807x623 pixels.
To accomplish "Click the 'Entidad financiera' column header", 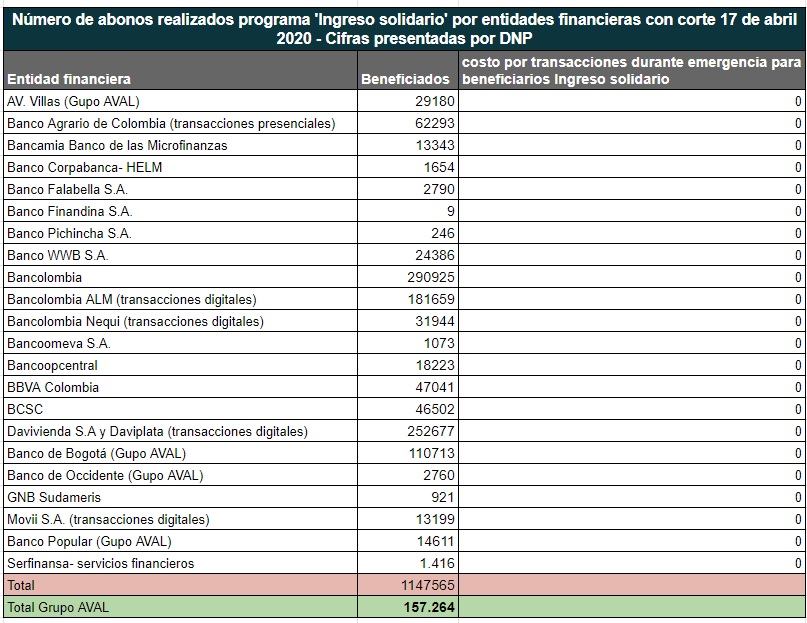I will pyautogui.click(x=180, y=71).
